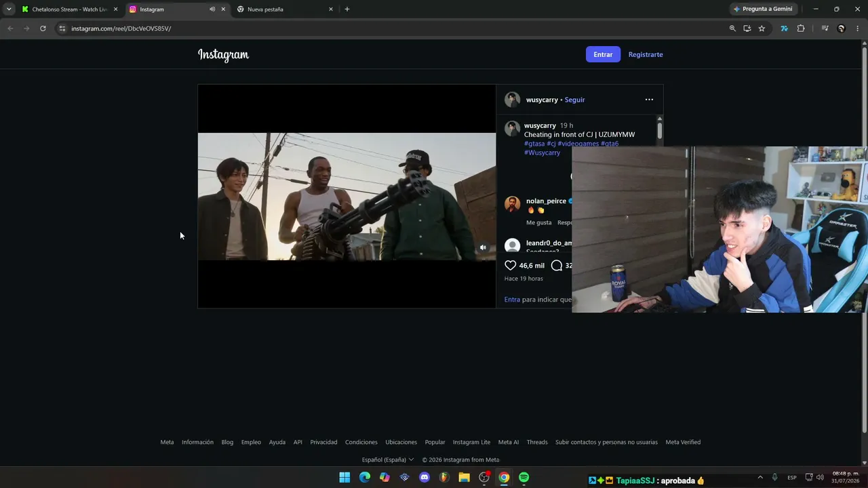The image size is (868, 488).
Task: Open the taskbar clock and date
Action: 846,477
